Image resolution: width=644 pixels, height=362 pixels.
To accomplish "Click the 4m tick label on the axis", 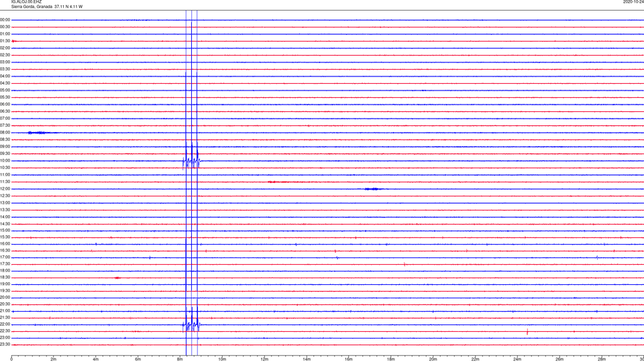I will click(96, 359).
